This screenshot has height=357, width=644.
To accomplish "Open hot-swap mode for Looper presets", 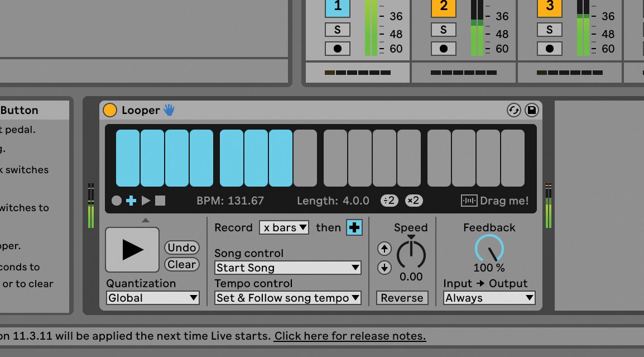I will tap(514, 110).
